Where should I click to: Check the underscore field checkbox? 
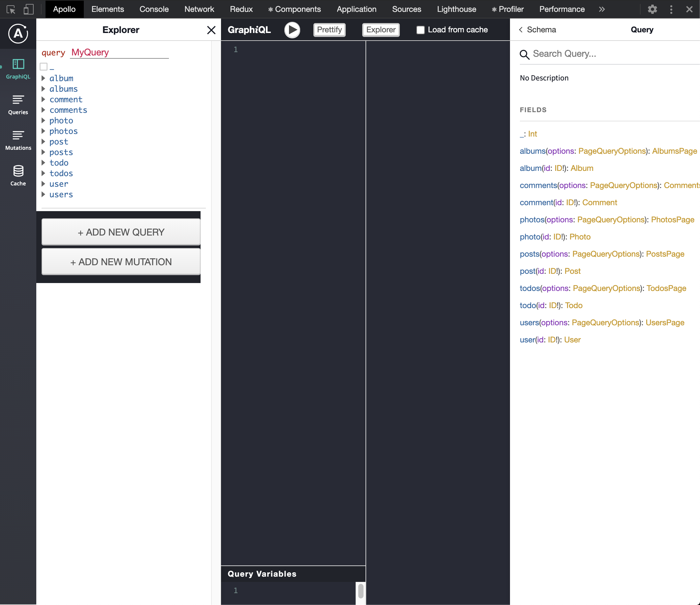[x=44, y=67]
